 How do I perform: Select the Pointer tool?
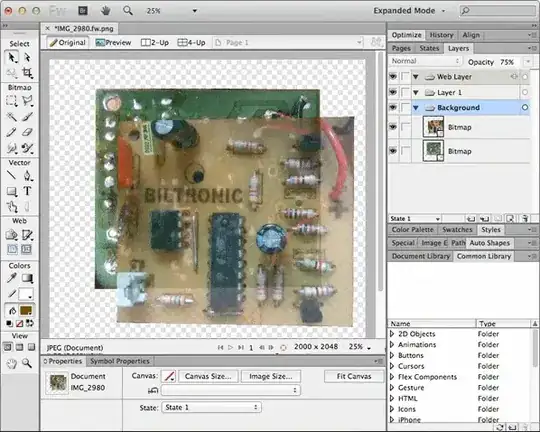[x=12, y=57]
